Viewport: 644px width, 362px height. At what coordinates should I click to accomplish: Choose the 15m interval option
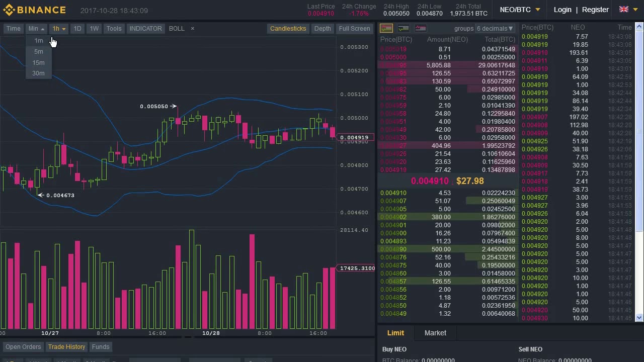pos(38,62)
